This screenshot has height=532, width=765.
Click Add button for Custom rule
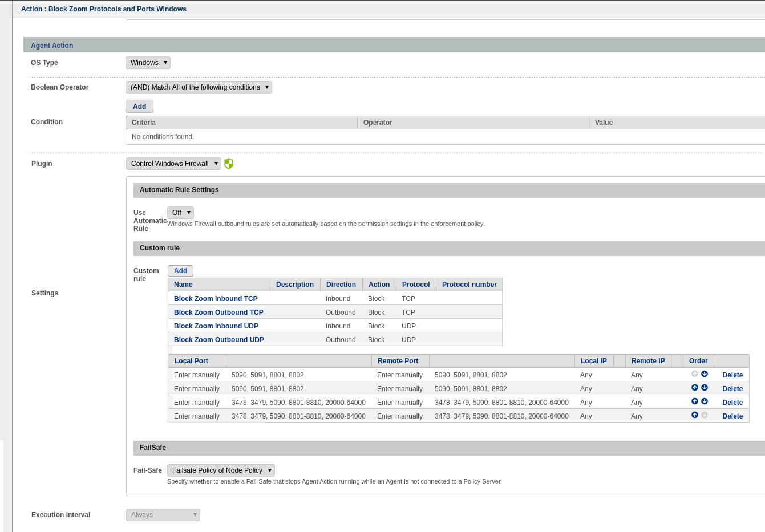[x=180, y=271]
